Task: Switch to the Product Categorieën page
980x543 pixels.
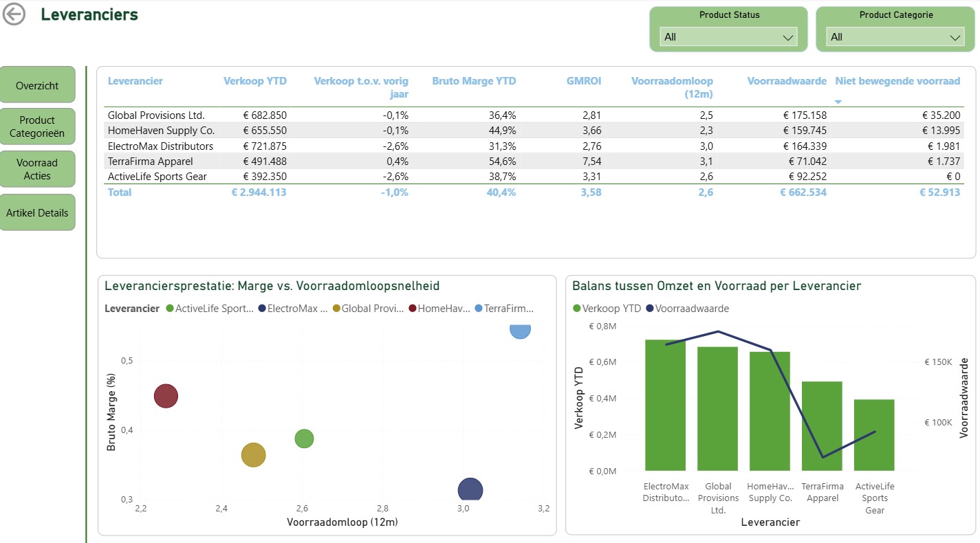Action: click(x=38, y=126)
